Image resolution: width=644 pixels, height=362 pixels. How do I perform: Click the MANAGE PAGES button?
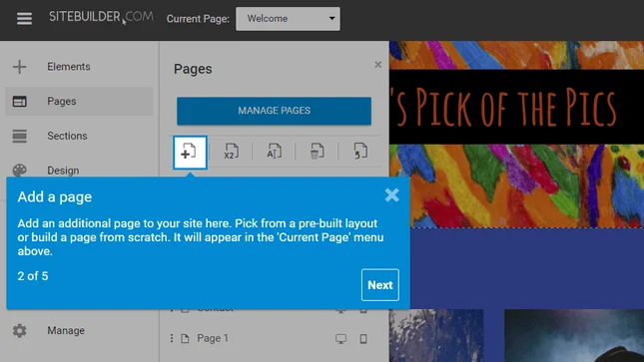click(x=274, y=111)
